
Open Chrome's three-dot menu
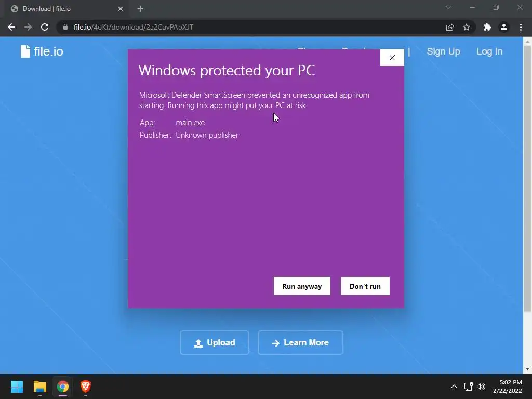click(x=521, y=27)
